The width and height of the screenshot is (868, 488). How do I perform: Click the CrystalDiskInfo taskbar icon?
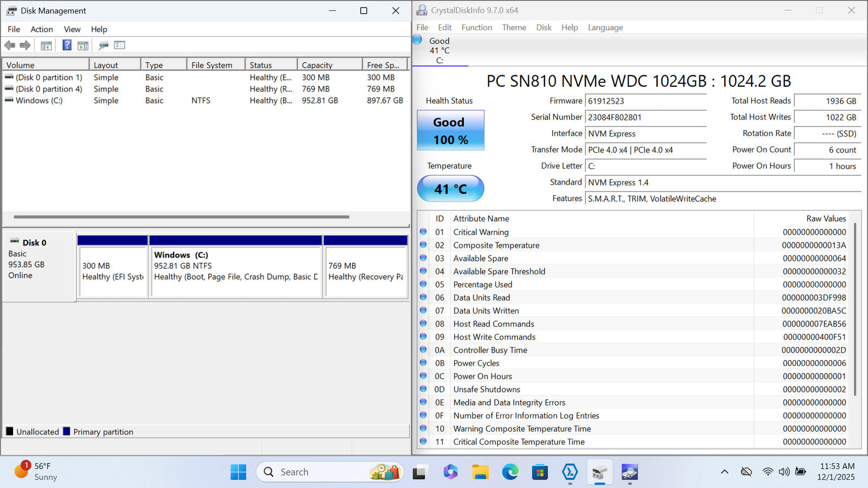pyautogui.click(x=629, y=472)
